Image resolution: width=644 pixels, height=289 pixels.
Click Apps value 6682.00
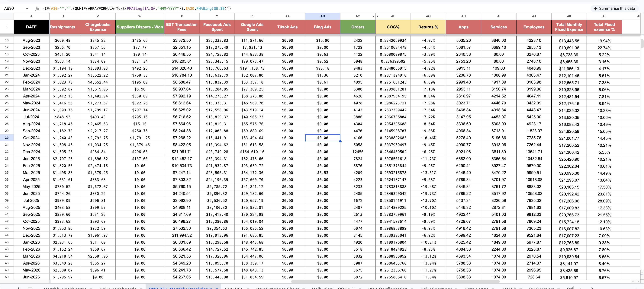pyautogui.click(x=463, y=159)
